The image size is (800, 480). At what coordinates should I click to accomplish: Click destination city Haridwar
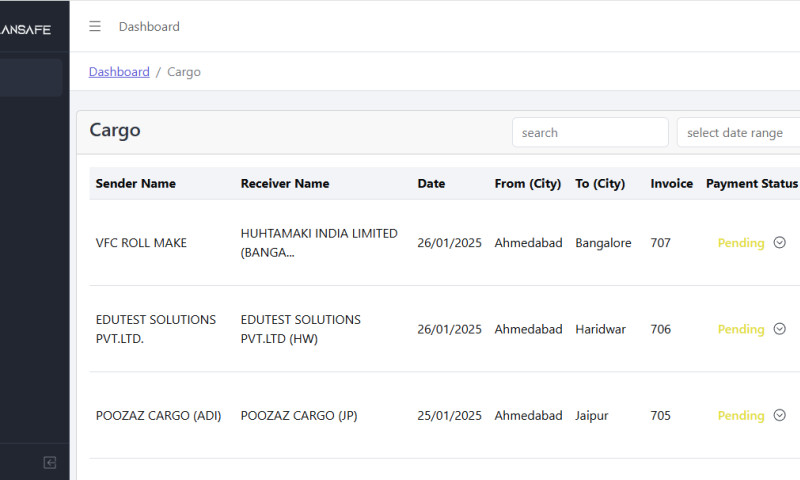(x=601, y=329)
